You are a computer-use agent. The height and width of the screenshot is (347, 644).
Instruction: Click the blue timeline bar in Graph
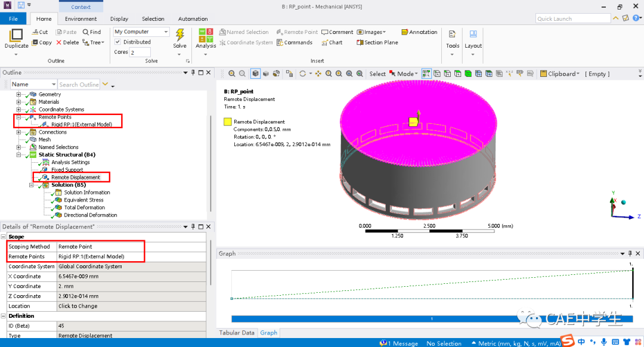click(x=432, y=318)
